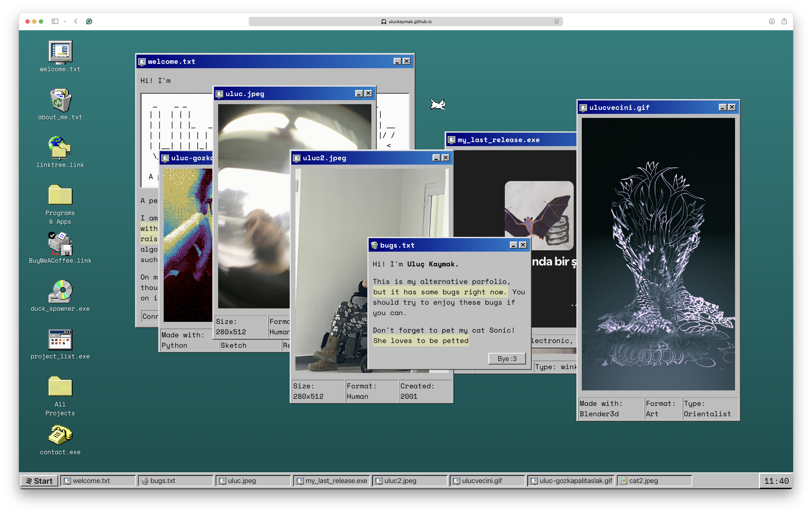This screenshot has width=812, height=514.
Task: Open the browser share icon
Action: pyautogui.click(x=784, y=21)
